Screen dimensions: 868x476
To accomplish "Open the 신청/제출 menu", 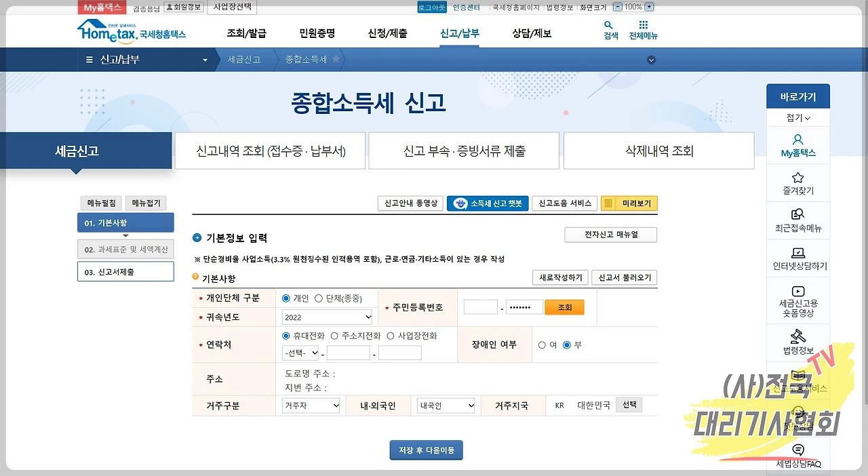I will point(388,33).
